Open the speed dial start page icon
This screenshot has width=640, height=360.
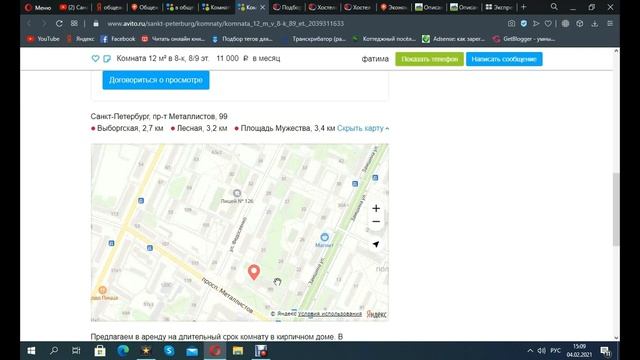point(74,24)
